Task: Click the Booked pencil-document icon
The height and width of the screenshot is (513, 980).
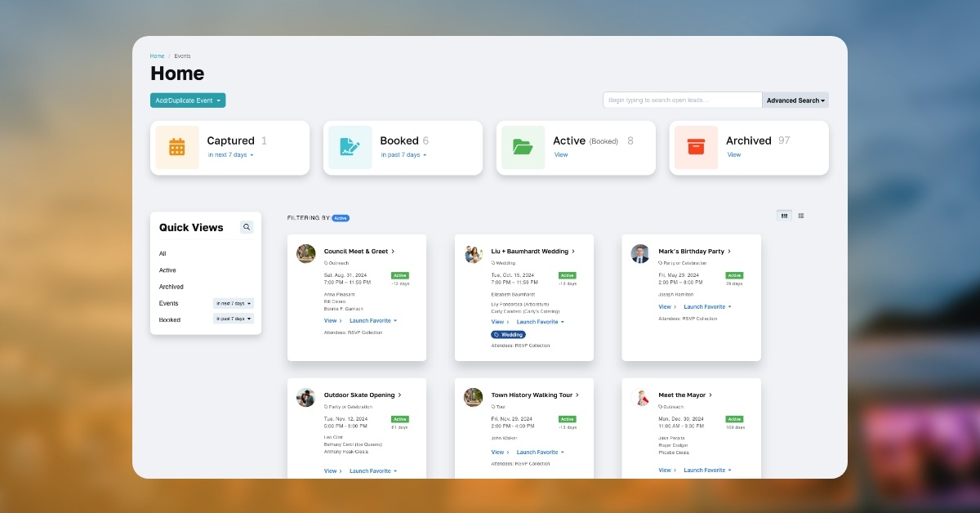Action: 350,147
